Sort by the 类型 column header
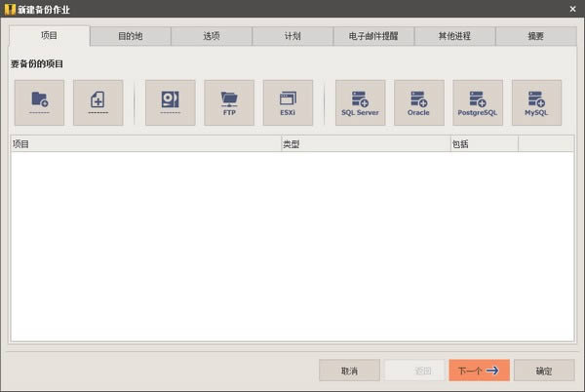Screen dimensions: 585x392 point(366,144)
